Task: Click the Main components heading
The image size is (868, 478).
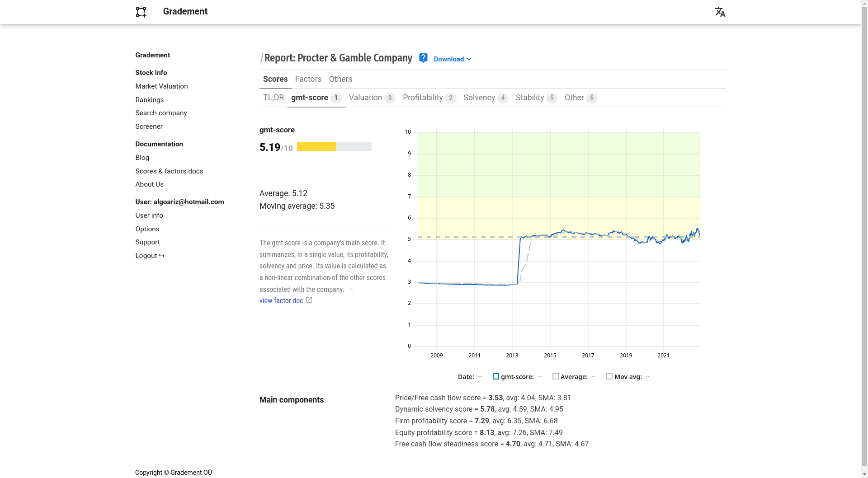Action: pyautogui.click(x=292, y=400)
